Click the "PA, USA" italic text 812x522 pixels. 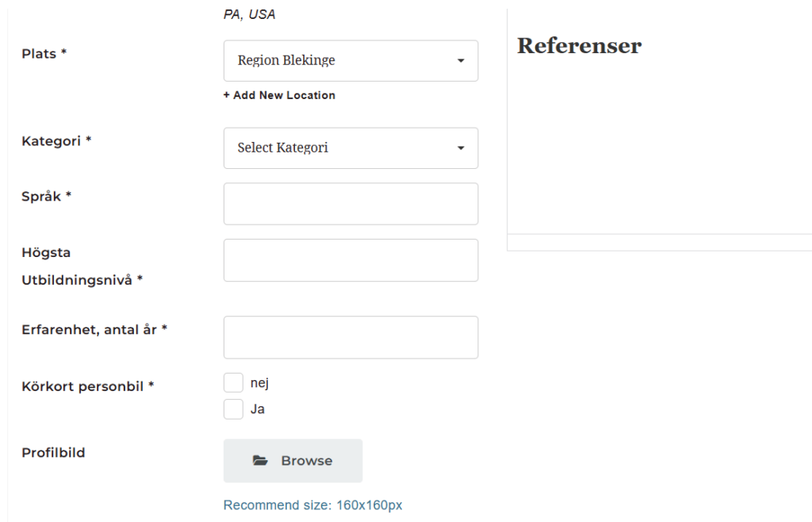tap(250, 14)
